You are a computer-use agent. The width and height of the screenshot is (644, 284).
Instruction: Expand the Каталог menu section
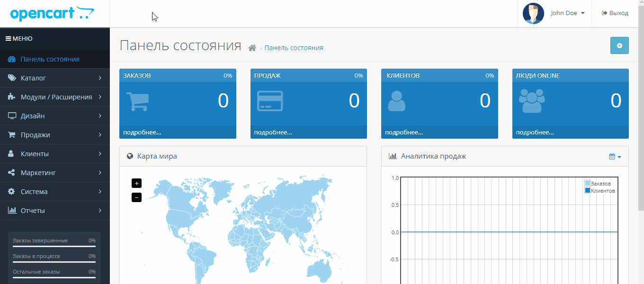54,78
